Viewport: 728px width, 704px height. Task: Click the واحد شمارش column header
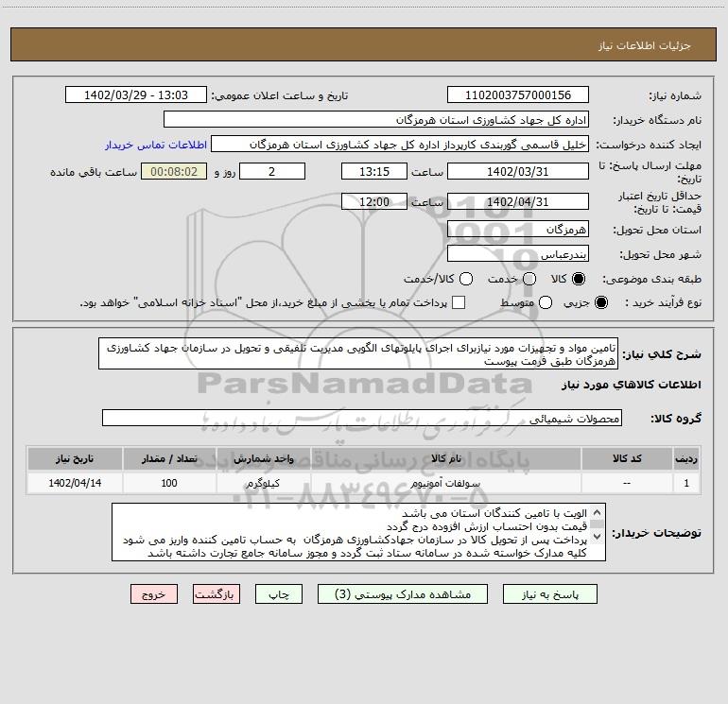[x=263, y=458]
